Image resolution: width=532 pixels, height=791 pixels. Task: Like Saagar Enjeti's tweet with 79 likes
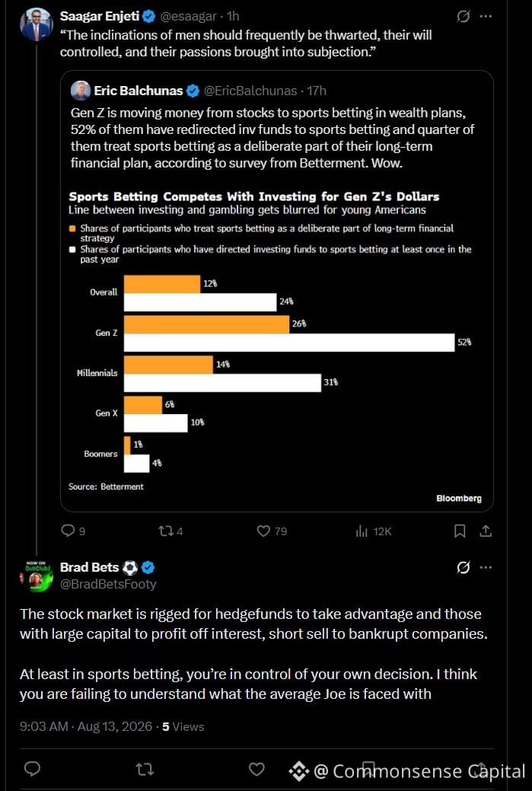[272, 531]
